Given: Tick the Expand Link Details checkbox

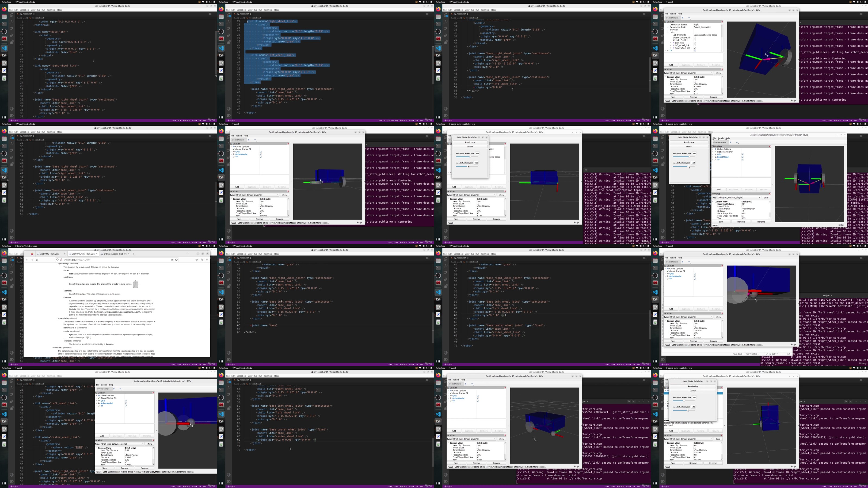Looking at the screenshot, I should 695,38.
